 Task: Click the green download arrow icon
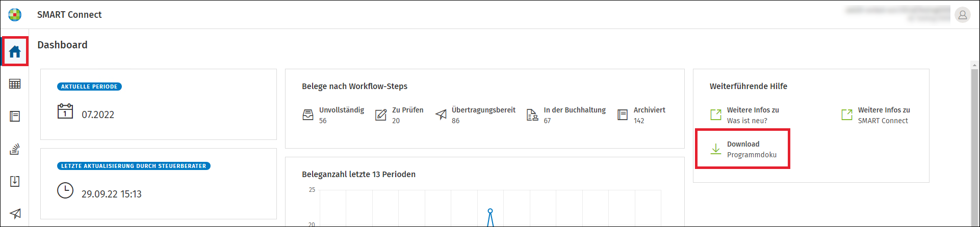[716, 149]
